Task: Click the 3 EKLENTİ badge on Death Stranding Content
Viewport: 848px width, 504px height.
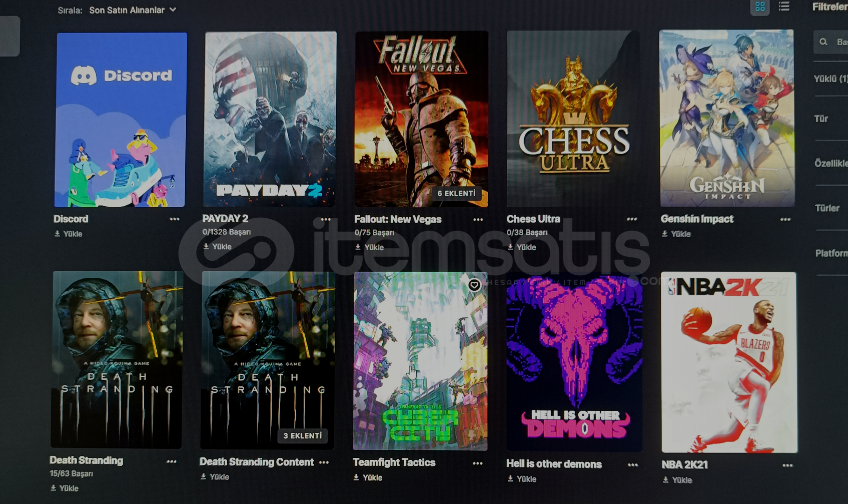Action: tap(302, 436)
